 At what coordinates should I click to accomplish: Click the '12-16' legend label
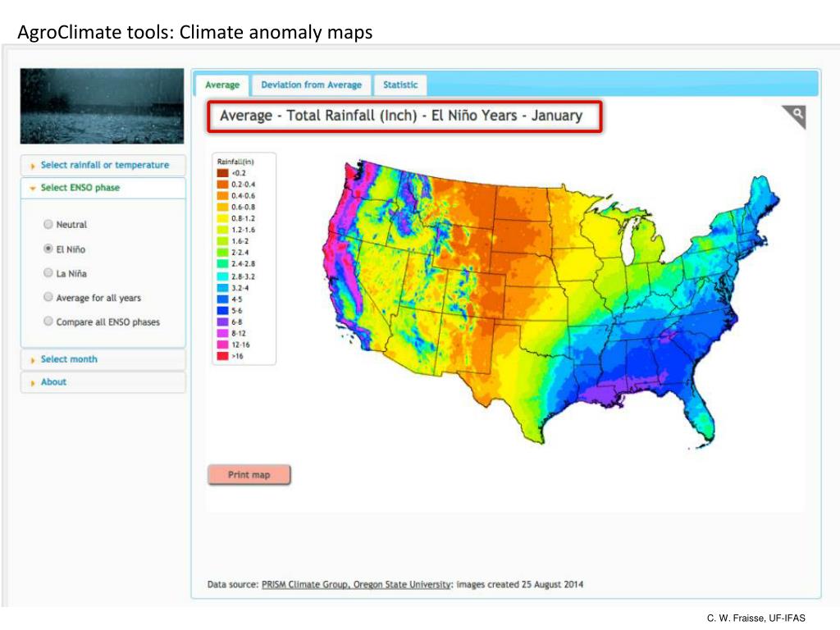[x=240, y=345]
